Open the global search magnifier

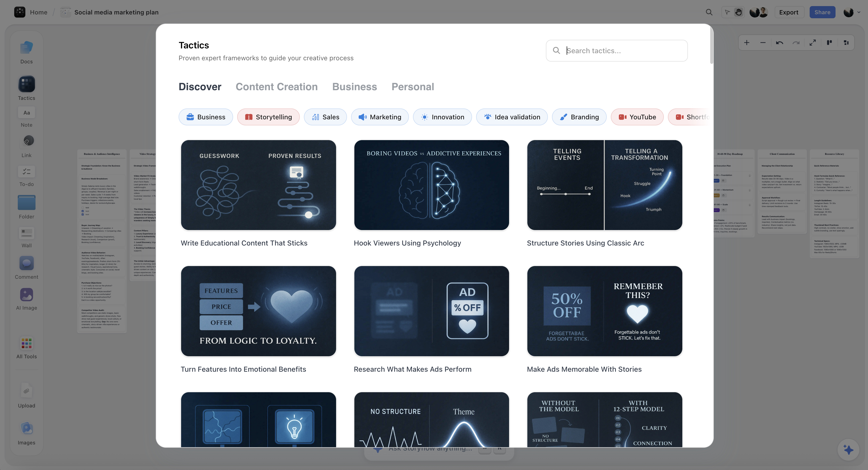[x=709, y=12]
